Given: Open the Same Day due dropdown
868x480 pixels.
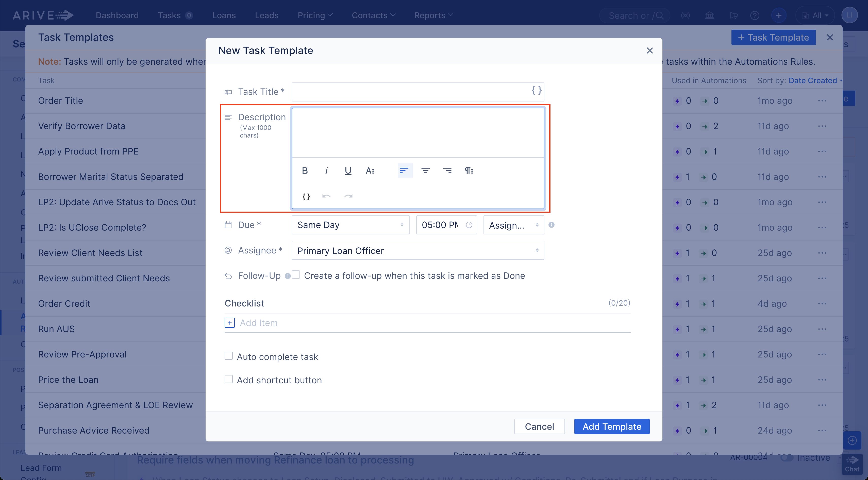Looking at the screenshot, I should [350, 225].
